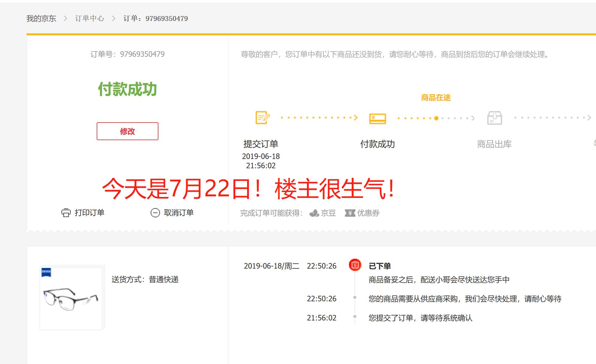
Task: Click the chevron after 订单中心
Action: (114, 19)
